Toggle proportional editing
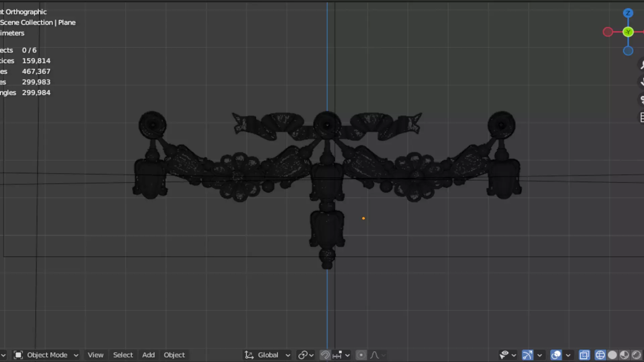 (x=361, y=355)
